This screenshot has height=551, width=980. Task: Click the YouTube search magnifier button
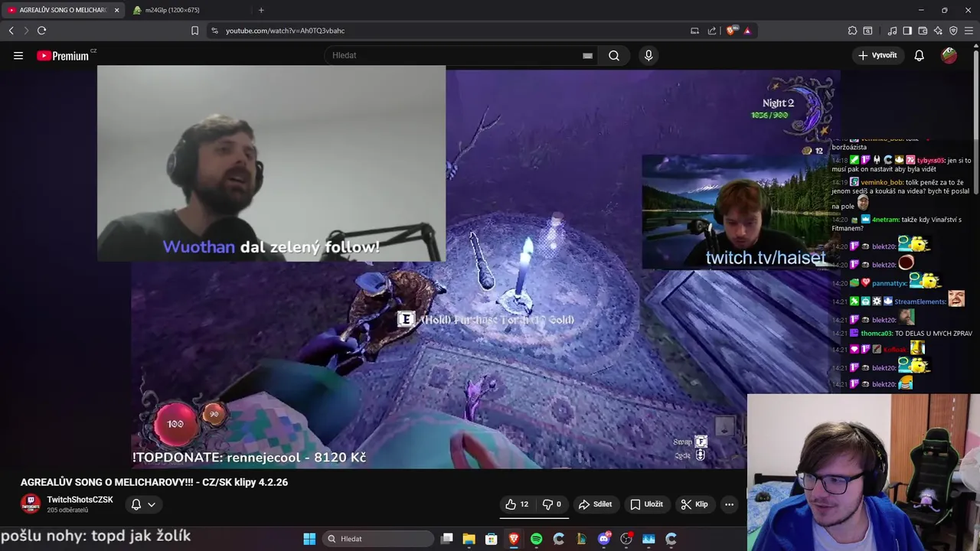[x=614, y=55]
